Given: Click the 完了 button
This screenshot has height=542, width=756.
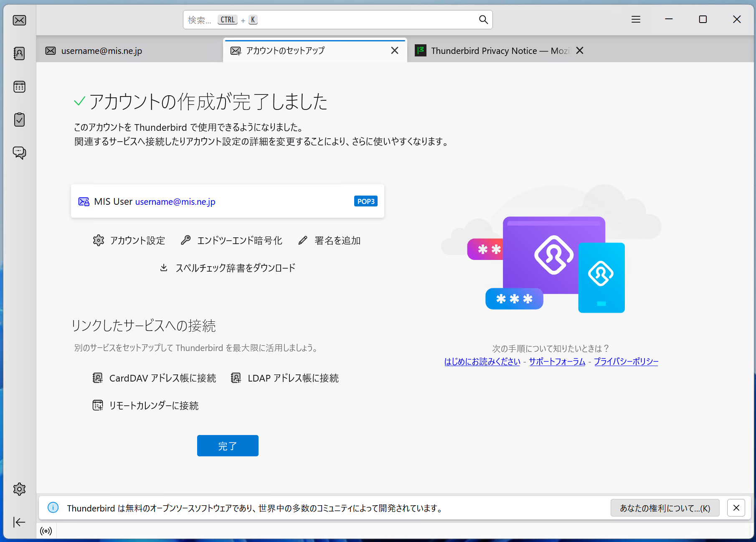Looking at the screenshot, I should pyautogui.click(x=228, y=446).
